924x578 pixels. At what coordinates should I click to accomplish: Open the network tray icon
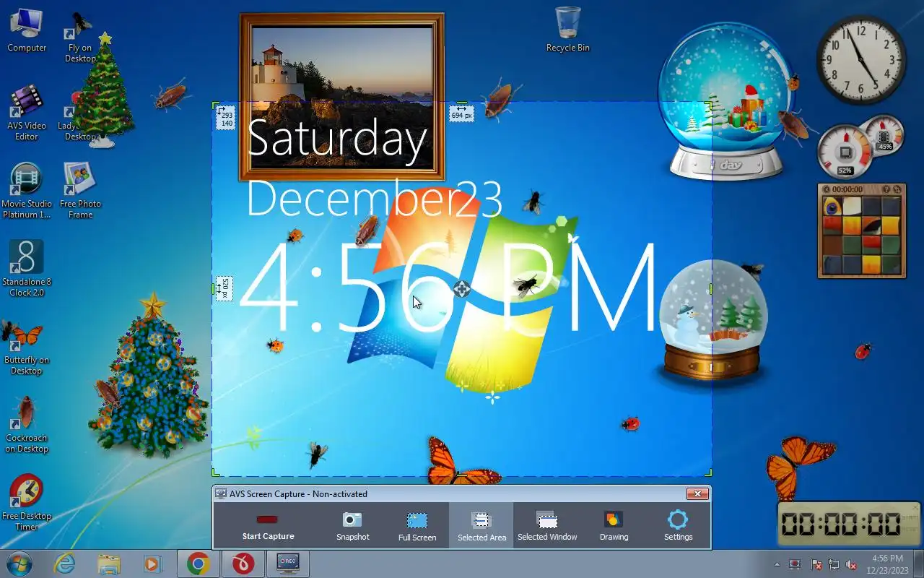coord(834,564)
